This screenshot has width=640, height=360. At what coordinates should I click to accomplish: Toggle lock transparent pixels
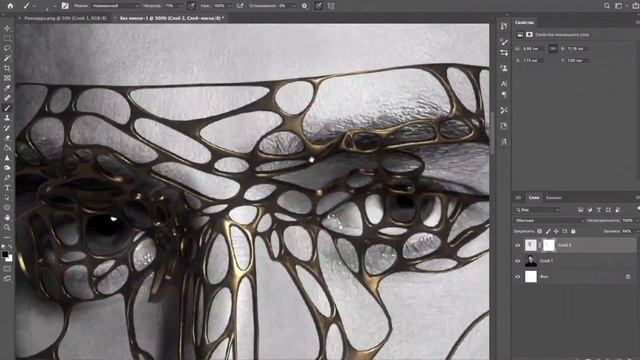(x=540, y=231)
